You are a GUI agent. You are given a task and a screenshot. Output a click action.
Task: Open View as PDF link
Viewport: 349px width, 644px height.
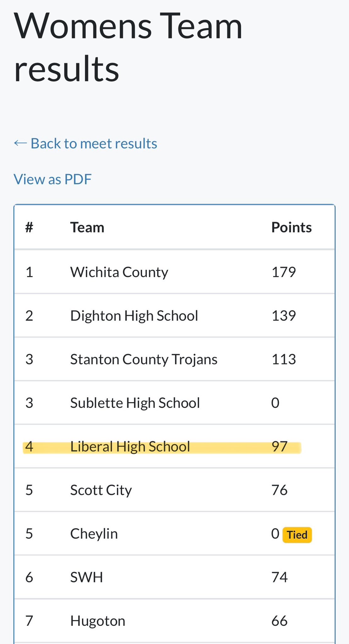[x=53, y=179]
